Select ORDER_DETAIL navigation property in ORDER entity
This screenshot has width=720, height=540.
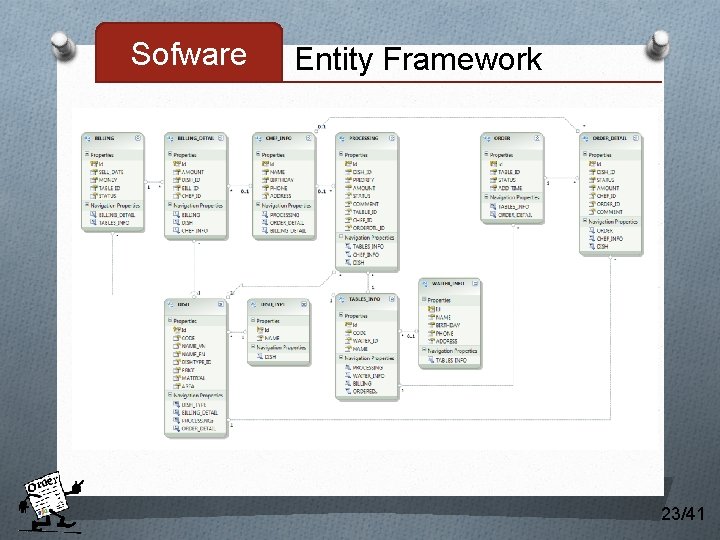click(x=515, y=215)
